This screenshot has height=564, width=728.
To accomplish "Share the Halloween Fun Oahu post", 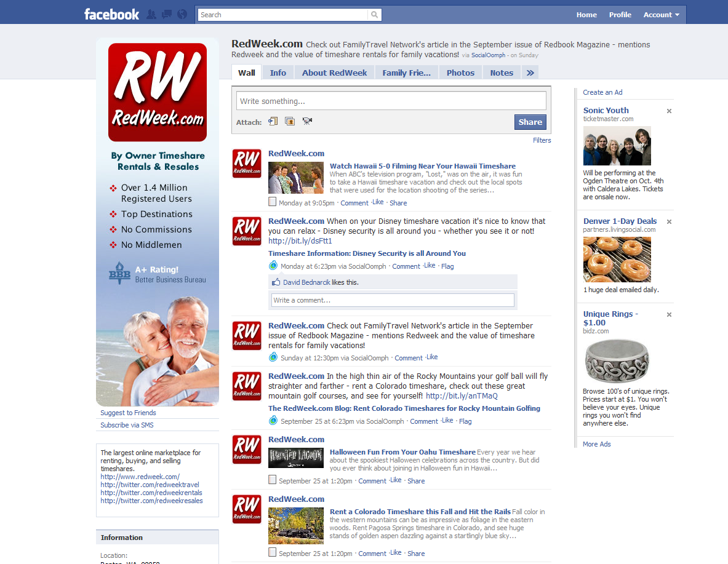I will pyautogui.click(x=416, y=481).
